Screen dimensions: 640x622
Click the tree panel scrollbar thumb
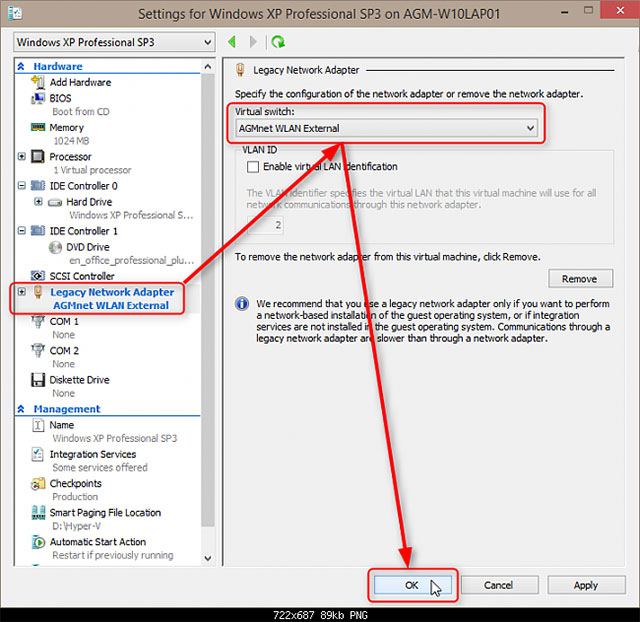[208, 300]
